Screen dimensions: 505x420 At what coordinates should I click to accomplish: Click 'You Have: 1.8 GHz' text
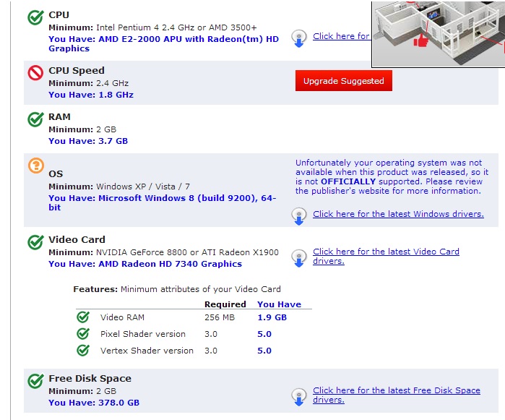[91, 95]
